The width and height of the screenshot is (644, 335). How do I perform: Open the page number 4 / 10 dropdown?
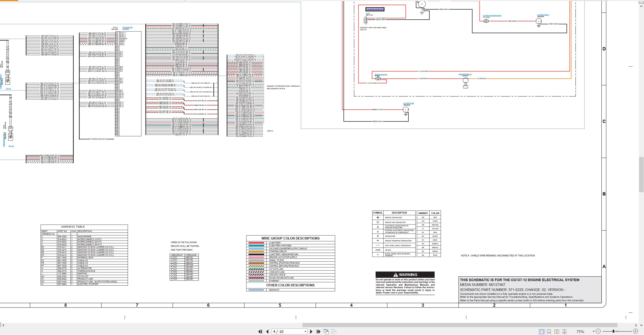305,332
